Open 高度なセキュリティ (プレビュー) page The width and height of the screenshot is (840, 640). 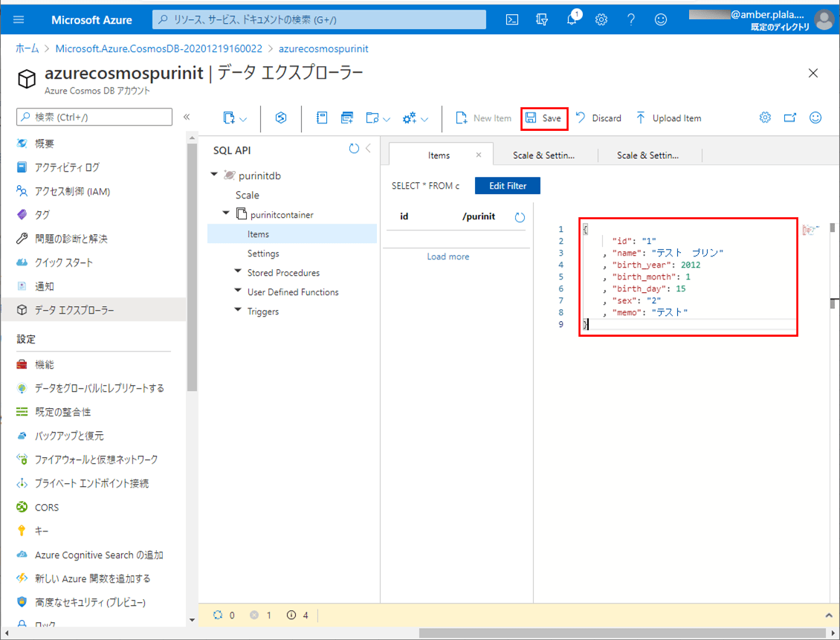[90, 602]
